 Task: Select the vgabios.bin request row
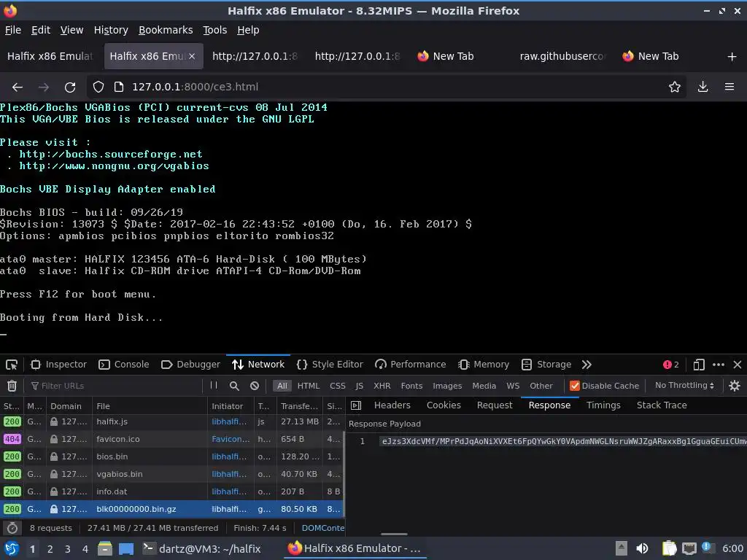pos(171,474)
